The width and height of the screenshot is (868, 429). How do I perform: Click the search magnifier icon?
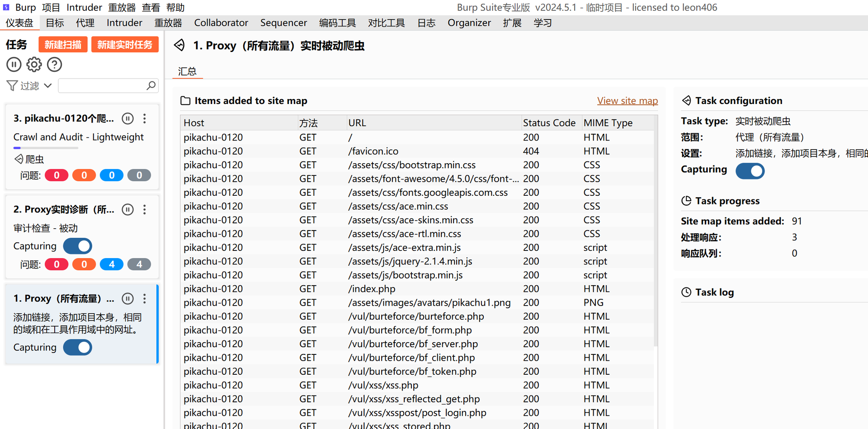pos(151,85)
